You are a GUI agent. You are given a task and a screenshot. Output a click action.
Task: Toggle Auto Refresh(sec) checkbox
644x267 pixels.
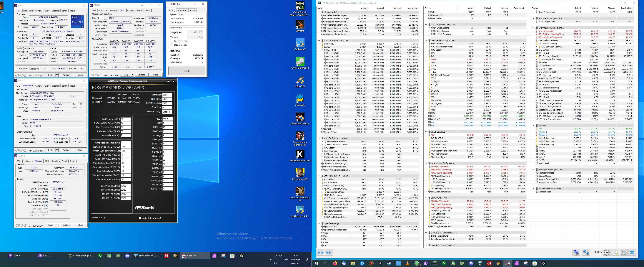coord(140,218)
